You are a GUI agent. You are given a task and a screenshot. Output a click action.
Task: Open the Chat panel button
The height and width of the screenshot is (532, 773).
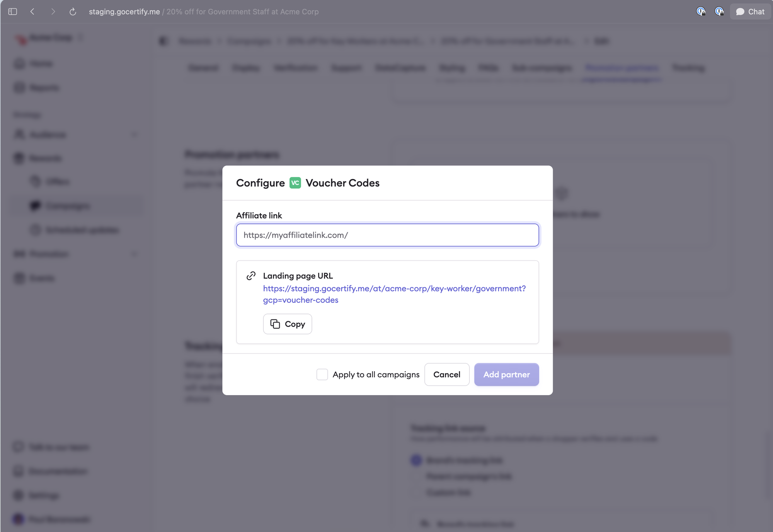(x=750, y=12)
